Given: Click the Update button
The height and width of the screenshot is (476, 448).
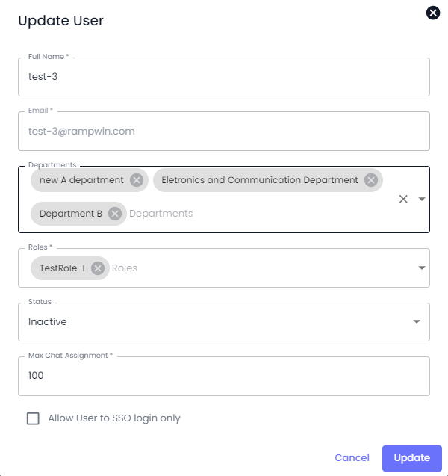Looking at the screenshot, I should (x=411, y=458).
